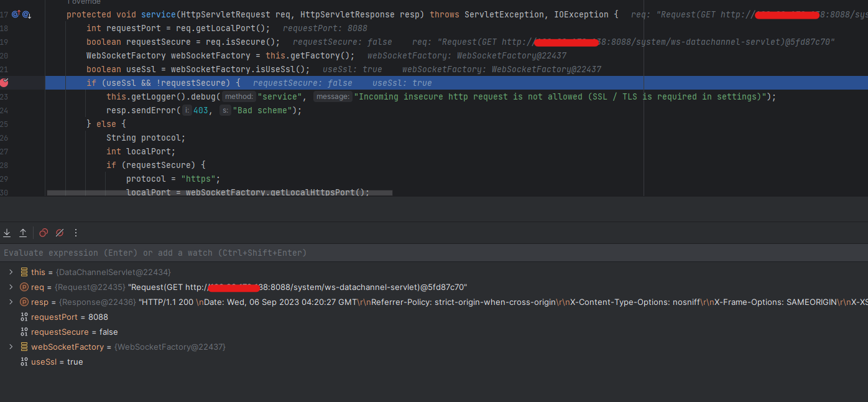Screen dimensions: 868x402
Task: Click the object icon beside 'this' variable
Action: pyautogui.click(x=24, y=272)
